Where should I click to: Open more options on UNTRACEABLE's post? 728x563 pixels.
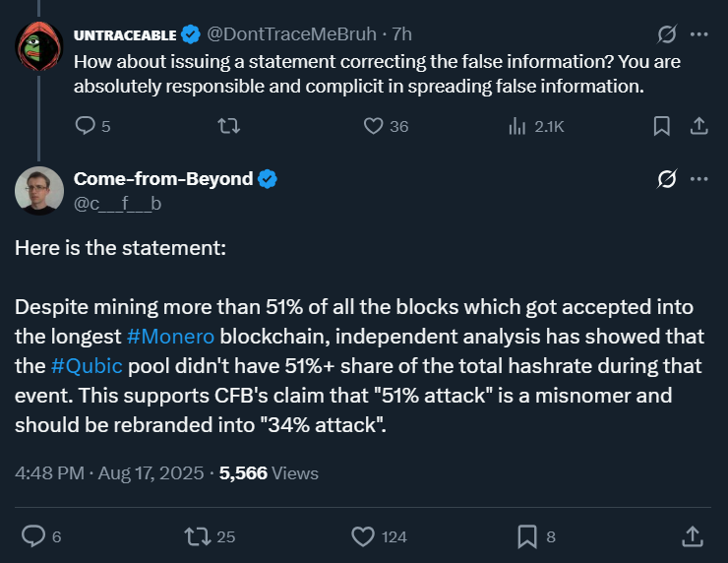coord(698,34)
